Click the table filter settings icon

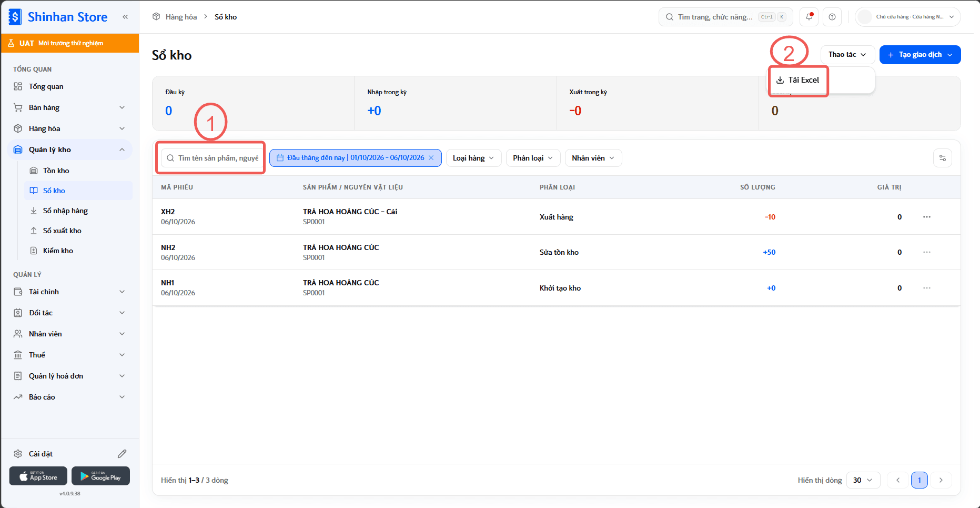tap(943, 158)
